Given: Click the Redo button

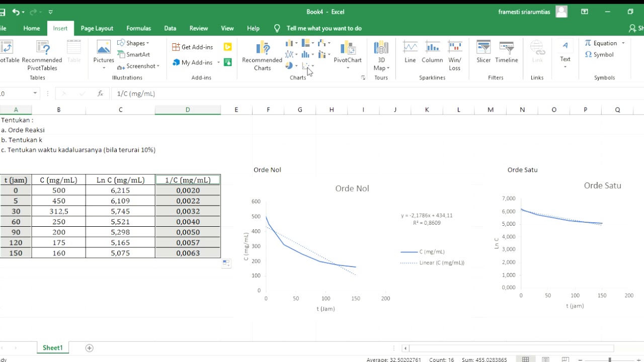Looking at the screenshot, I should click(x=33, y=12).
